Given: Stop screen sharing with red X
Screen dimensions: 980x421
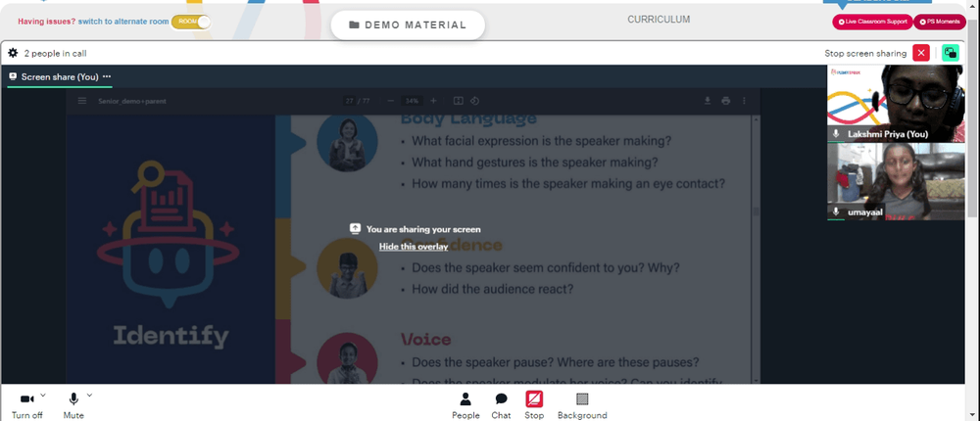Looking at the screenshot, I should [x=920, y=53].
